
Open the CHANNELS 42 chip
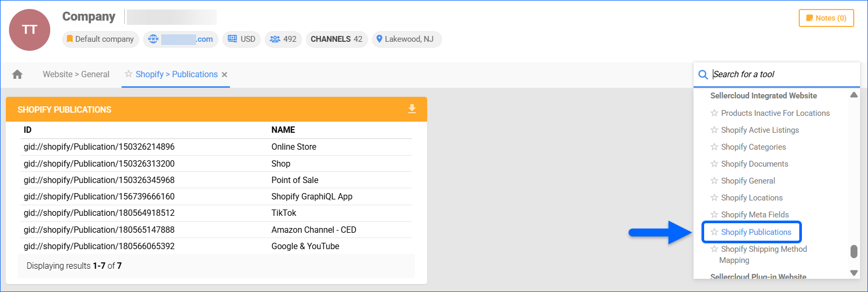[337, 39]
